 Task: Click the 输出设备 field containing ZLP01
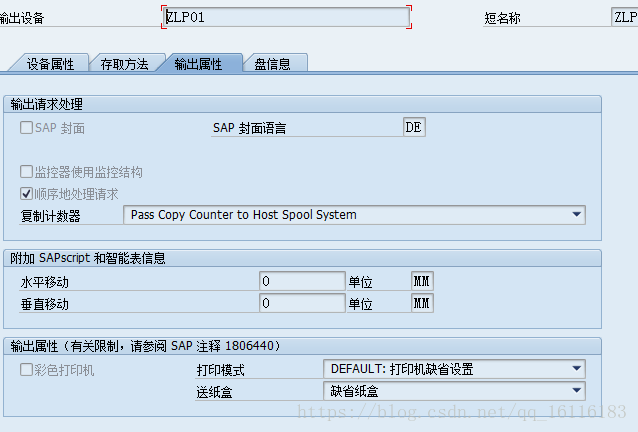pos(286,17)
